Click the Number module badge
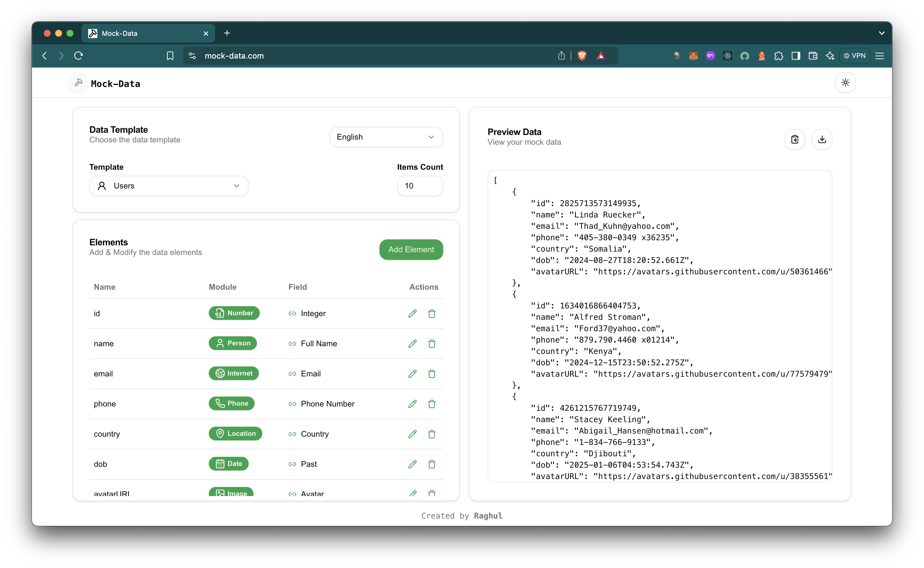Image resolution: width=924 pixels, height=568 pixels. pos(234,313)
